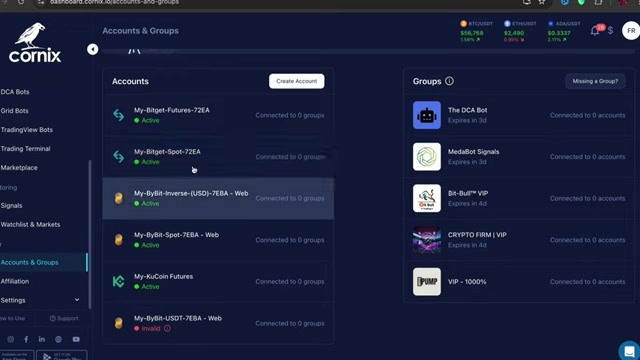The width and height of the screenshot is (640, 360).
Task: Click the Missing a Group? button
Action: (x=595, y=81)
